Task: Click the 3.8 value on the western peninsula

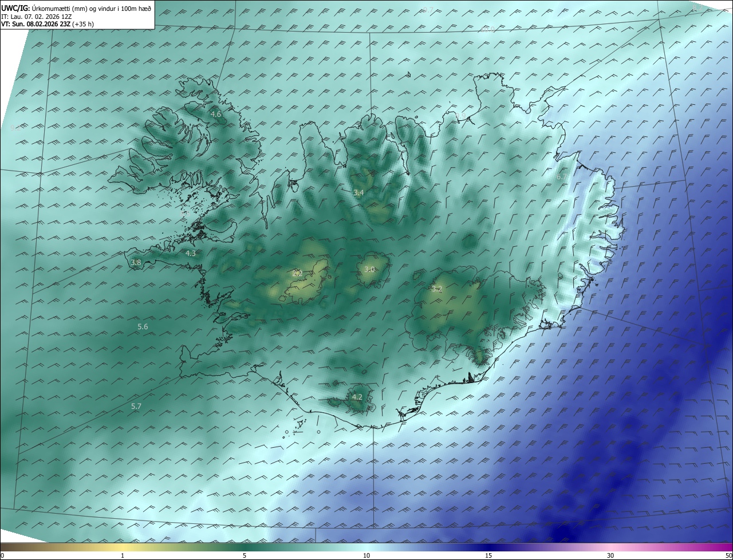Action: click(x=136, y=262)
